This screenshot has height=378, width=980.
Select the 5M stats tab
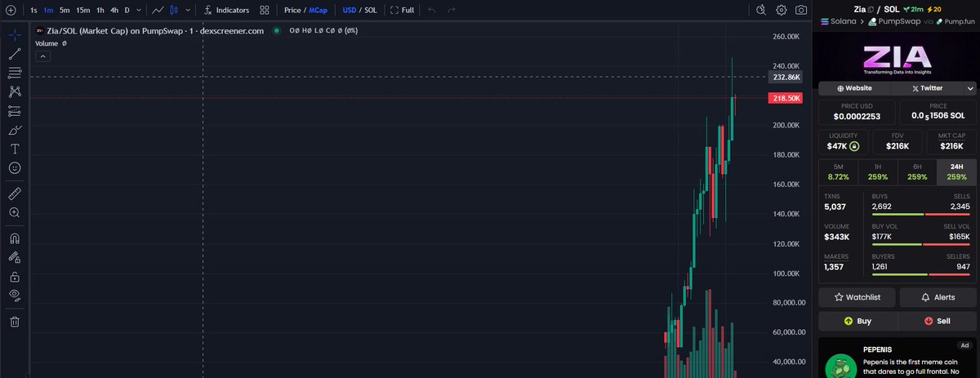(x=839, y=171)
